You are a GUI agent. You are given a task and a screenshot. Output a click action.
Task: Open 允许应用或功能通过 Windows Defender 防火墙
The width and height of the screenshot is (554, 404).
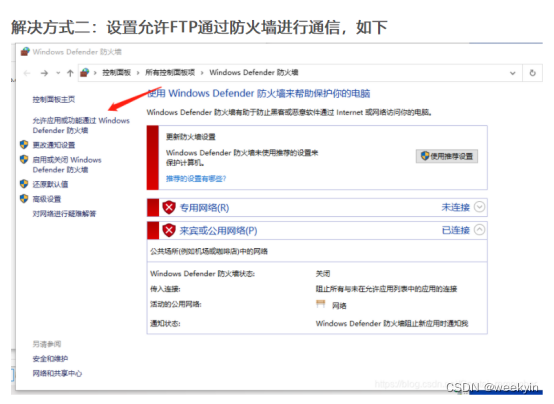click(81, 125)
